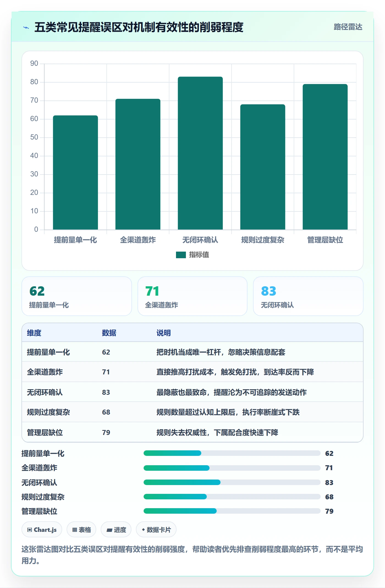Click the 管理层缺位 bar in chart
This screenshot has width=385, height=588.
[x=325, y=157]
